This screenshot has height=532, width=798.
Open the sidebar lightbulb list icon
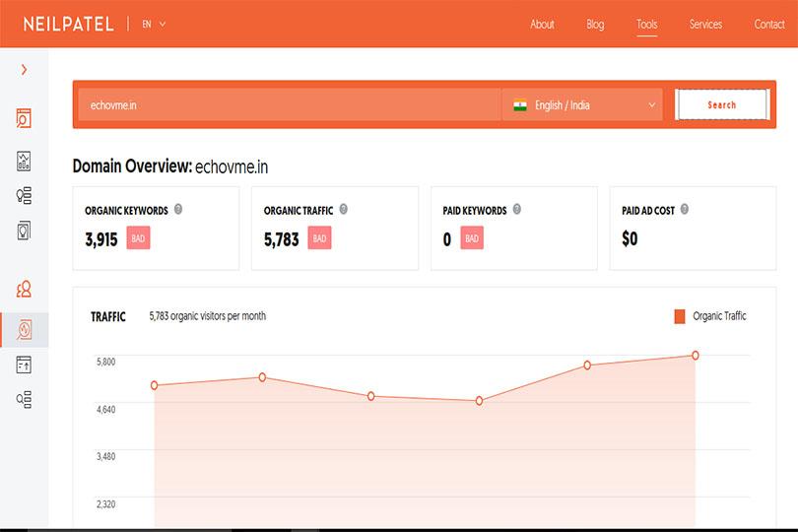(24, 195)
